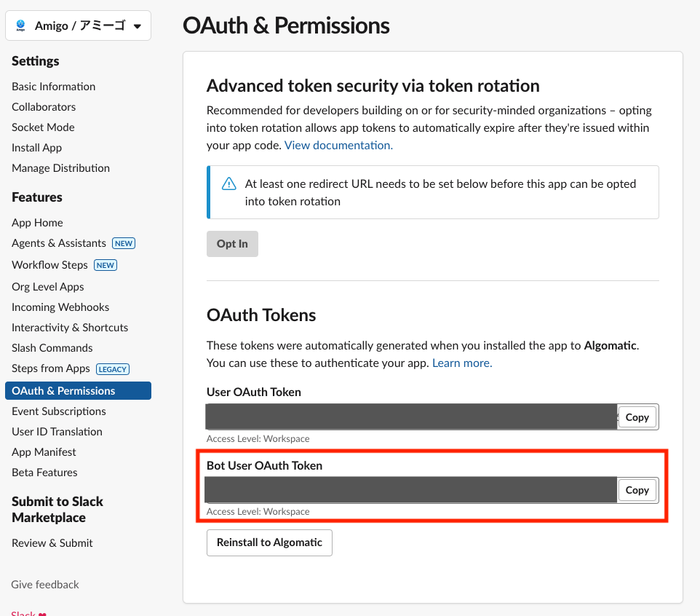Click the Bot User OAuth Token field
The image size is (700, 616).
(x=410, y=490)
